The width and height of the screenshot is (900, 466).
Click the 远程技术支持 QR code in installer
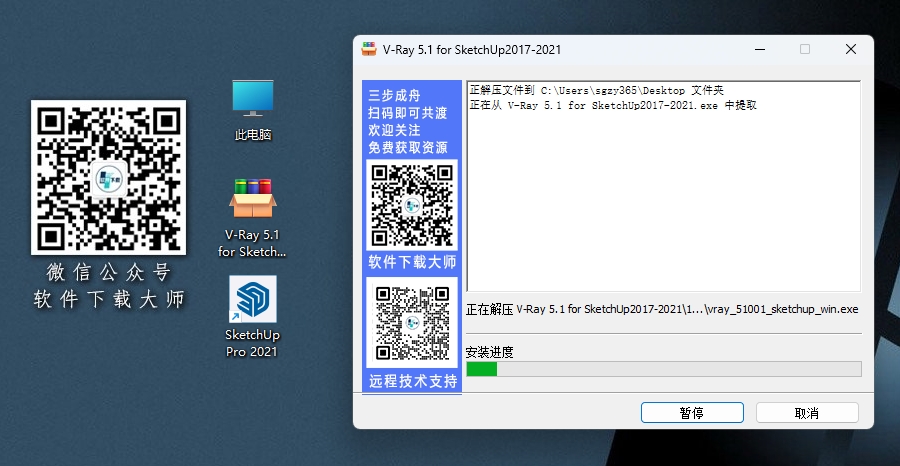click(x=412, y=323)
